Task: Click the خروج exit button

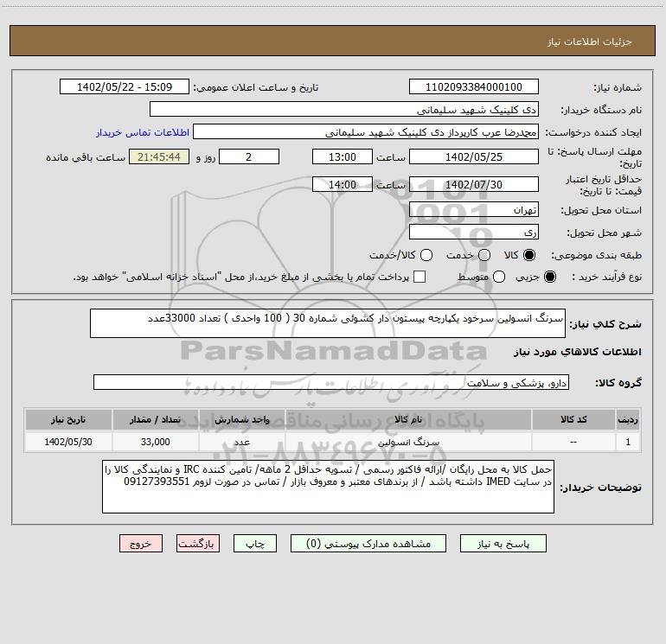Action: [141, 544]
